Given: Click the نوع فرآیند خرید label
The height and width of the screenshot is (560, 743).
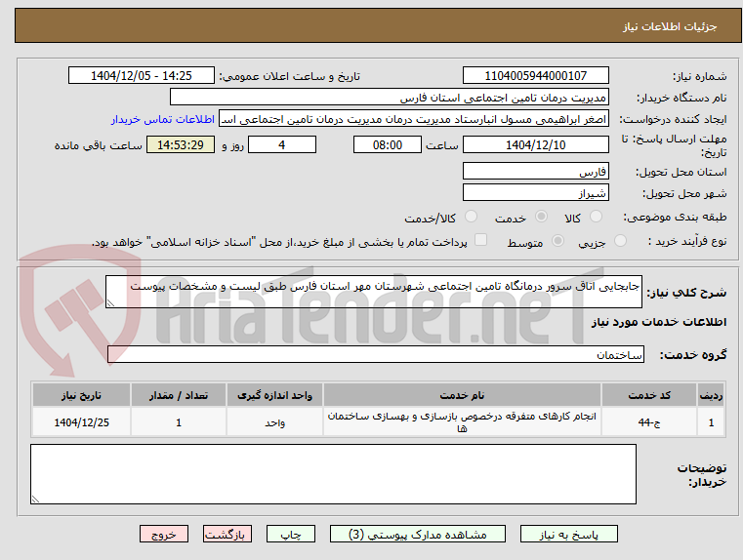Looking at the screenshot, I should 687,241.
